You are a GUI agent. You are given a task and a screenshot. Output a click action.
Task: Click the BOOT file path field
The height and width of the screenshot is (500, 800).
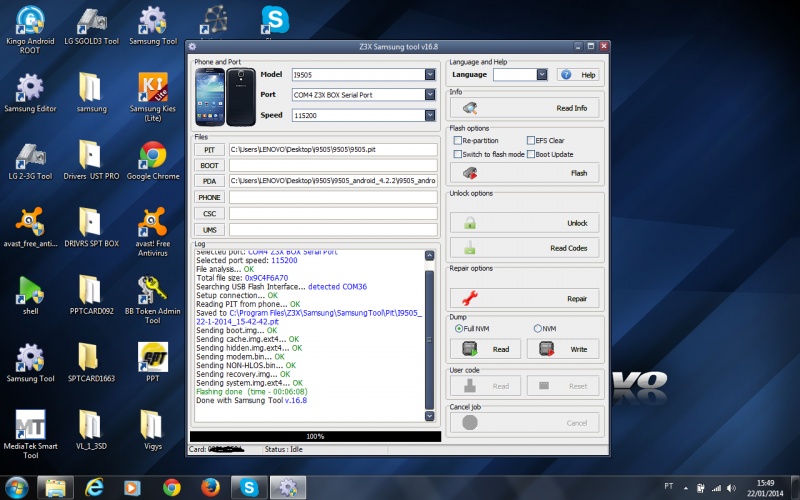tap(333, 165)
